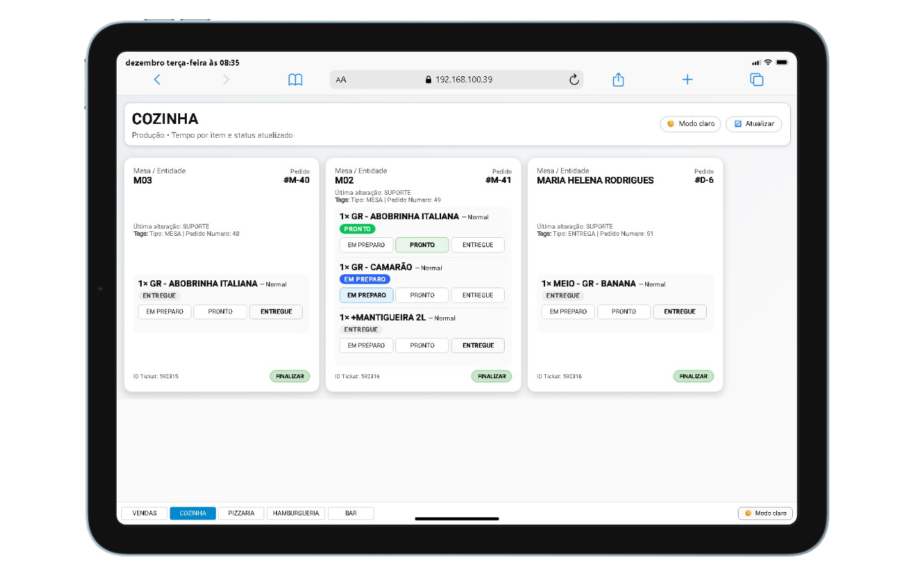The width and height of the screenshot is (924, 583).
Task: Switch to the VENDAS tab
Action: click(144, 513)
